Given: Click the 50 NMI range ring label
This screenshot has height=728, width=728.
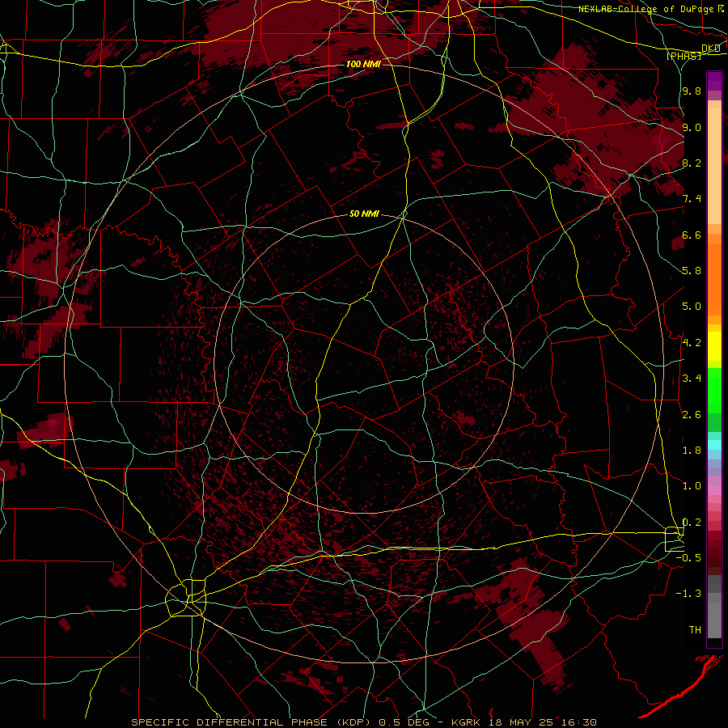Looking at the screenshot, I should click(364, 214).
